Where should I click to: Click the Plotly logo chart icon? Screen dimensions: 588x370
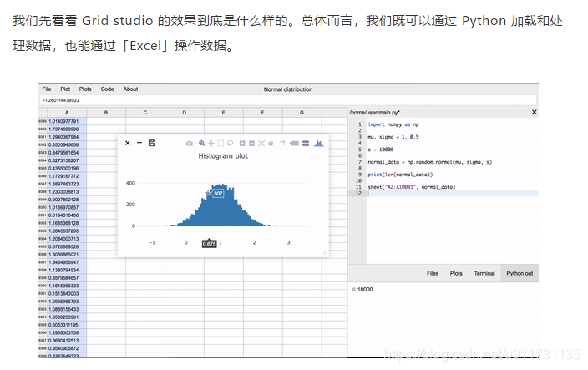[x=319, y=143]
